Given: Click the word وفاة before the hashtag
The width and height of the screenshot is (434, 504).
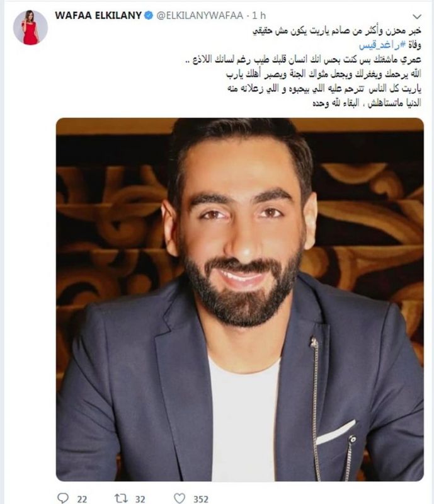Looking at the screenshot, I should 414,45.
